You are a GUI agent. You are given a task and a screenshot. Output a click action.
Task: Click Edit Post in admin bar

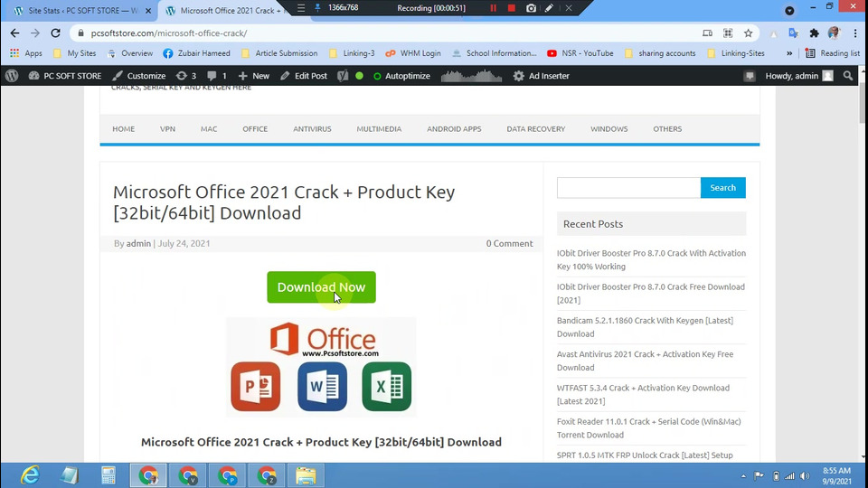304,76
